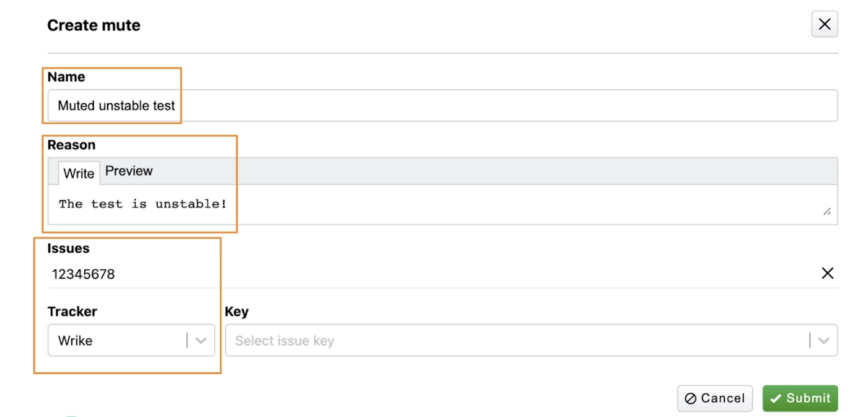Switch to the Preview tab
This screenshot has width=868, height=417.
pyautogui.click(x=129, y=171)
